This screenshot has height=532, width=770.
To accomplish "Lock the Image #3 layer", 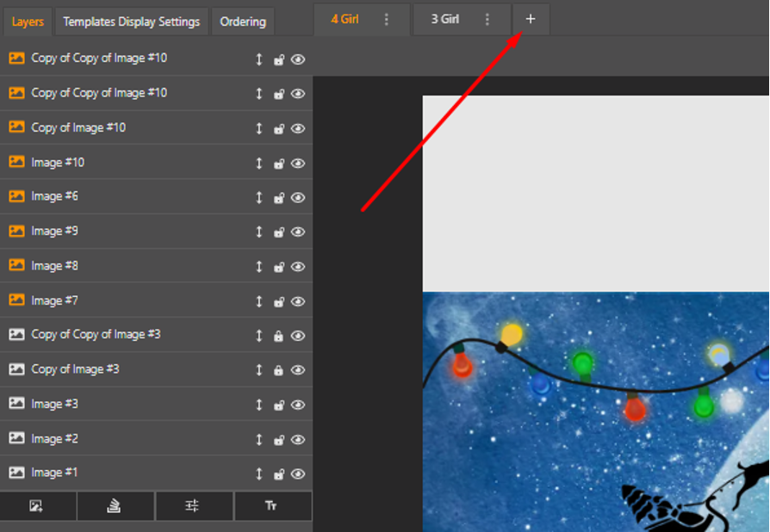I will (278, 405).
